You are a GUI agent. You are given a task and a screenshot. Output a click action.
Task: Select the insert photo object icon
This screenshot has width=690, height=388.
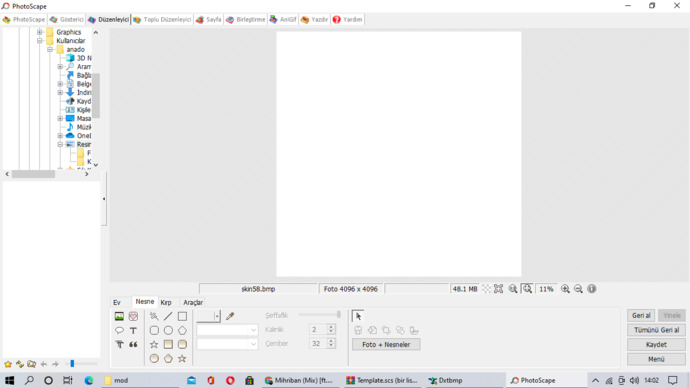(119, 316)
